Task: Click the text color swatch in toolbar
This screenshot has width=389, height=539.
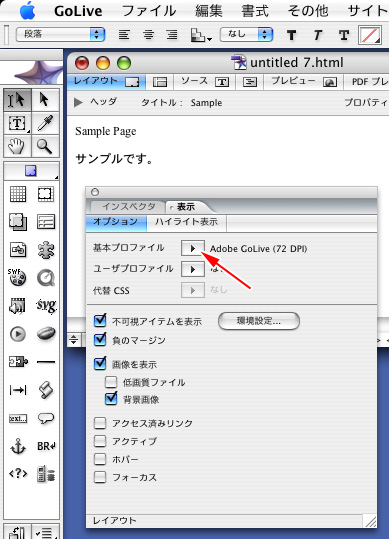Action: pyautogui.click(x=370, y=35)
